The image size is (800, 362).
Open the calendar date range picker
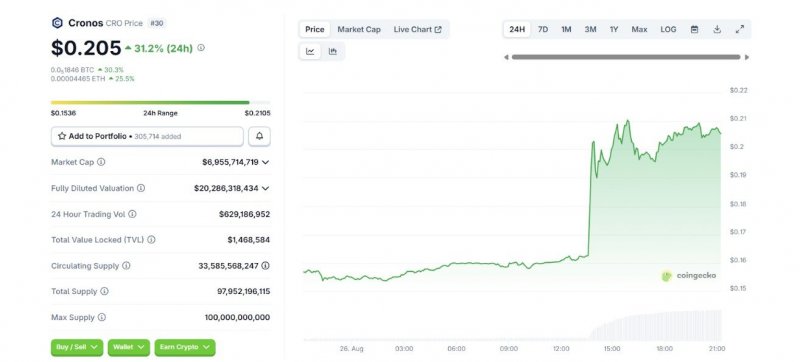[x=694, y=30]
